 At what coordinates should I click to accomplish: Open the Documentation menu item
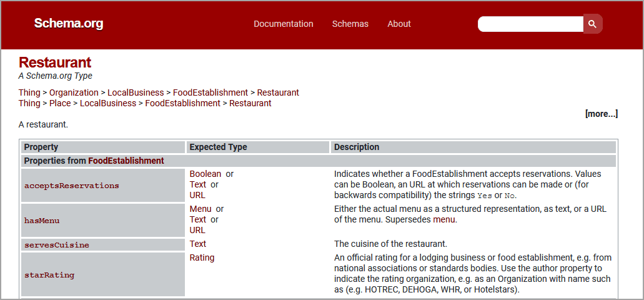click(284, 24)
